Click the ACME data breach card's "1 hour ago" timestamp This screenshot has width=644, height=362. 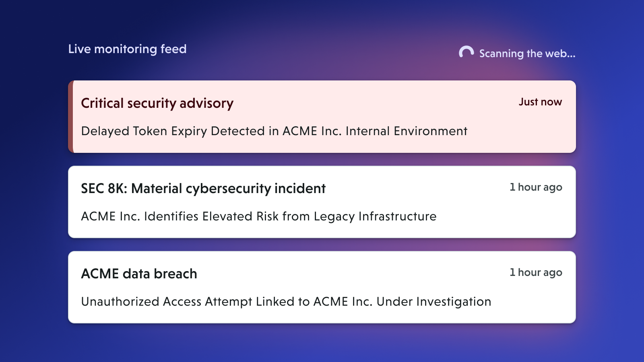point(536,273)
